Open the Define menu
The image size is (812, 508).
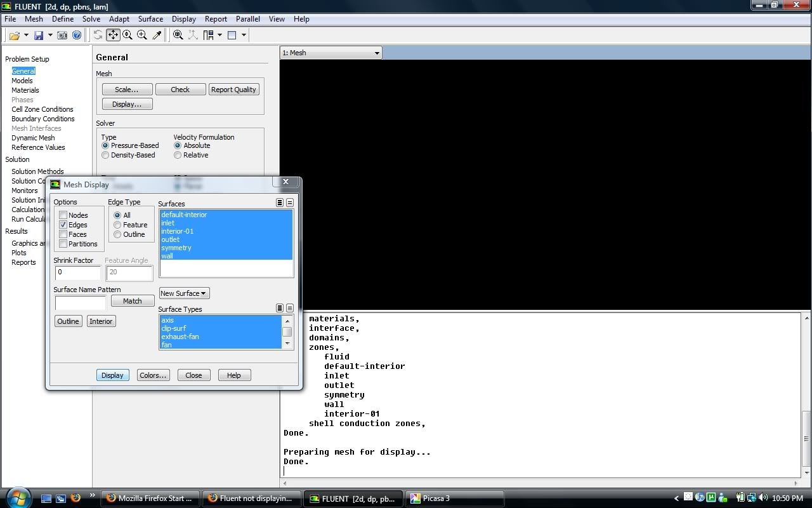pyautogui.click(x=63, y=19)
